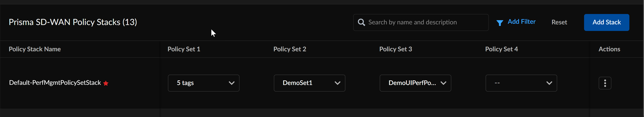644x117 pixels.
Task: Click the Policy Set 1 column header
Action: (x=184, y=49)
